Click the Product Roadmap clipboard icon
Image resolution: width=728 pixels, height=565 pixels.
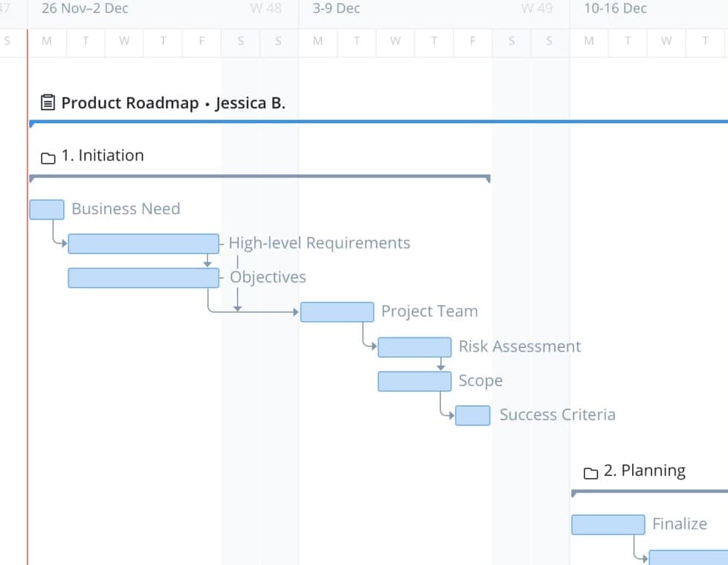(48, 102)
